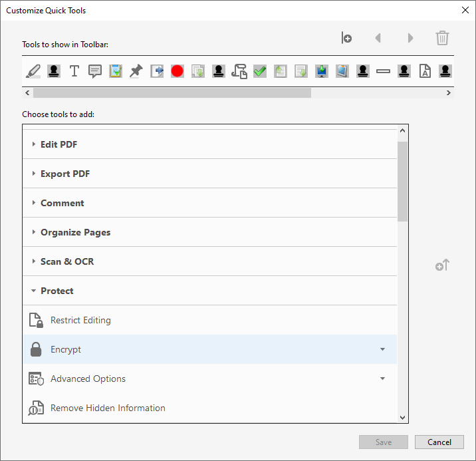The width and height of the screenshot is (476, 461).
Task: Click the Add to Toolbar up-arrow icon
Action: pos(442,265)
